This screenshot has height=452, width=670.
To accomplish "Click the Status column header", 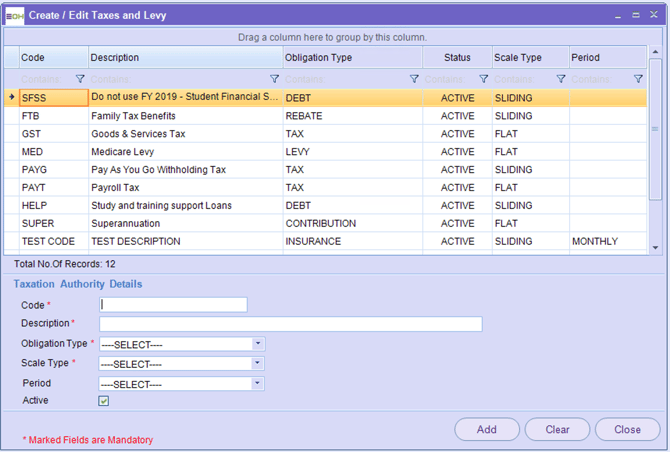I will (456, 58).
